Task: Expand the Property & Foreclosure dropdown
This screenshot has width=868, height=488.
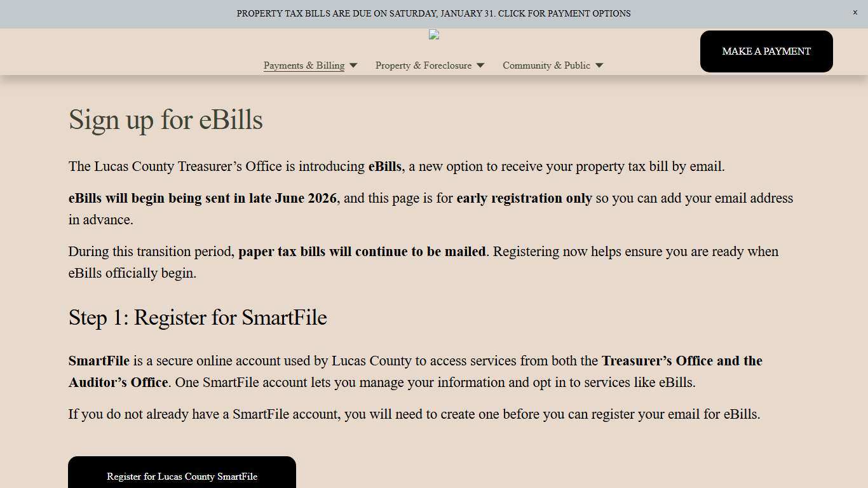Action: 424,65
